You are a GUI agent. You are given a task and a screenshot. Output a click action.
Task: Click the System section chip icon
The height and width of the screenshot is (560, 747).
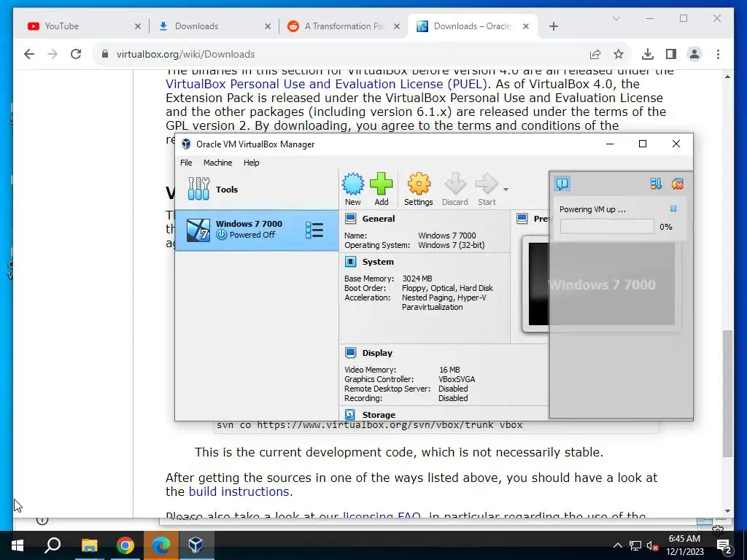(x=351, y=262)
